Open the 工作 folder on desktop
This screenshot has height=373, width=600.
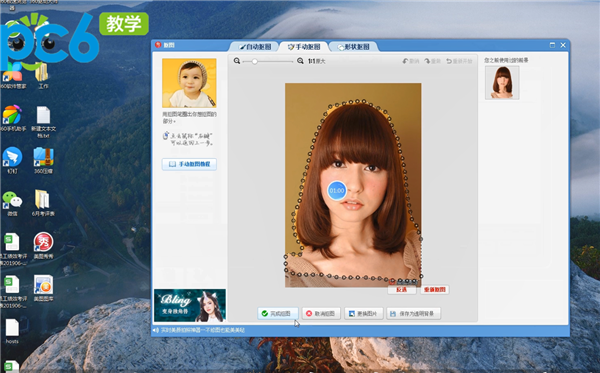(x=42, y=76)
